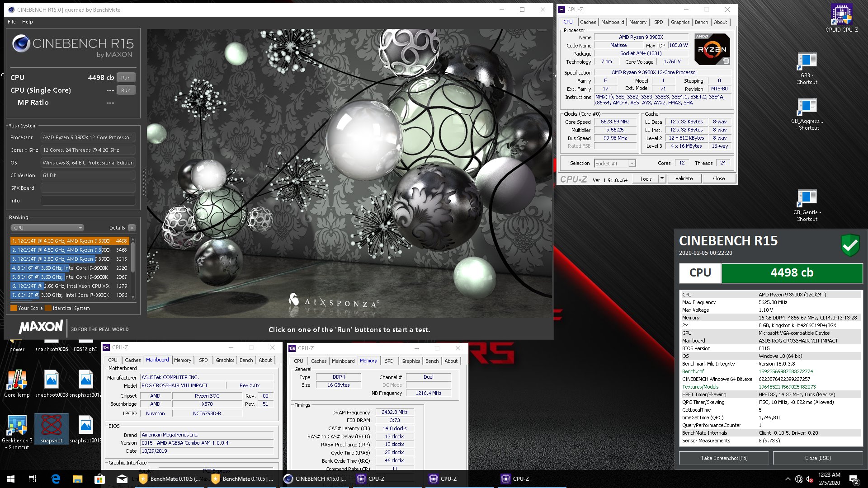The image size is (868, 488).
Task: Open the Help menu in Cinebench
Action: tap(28, 22)
